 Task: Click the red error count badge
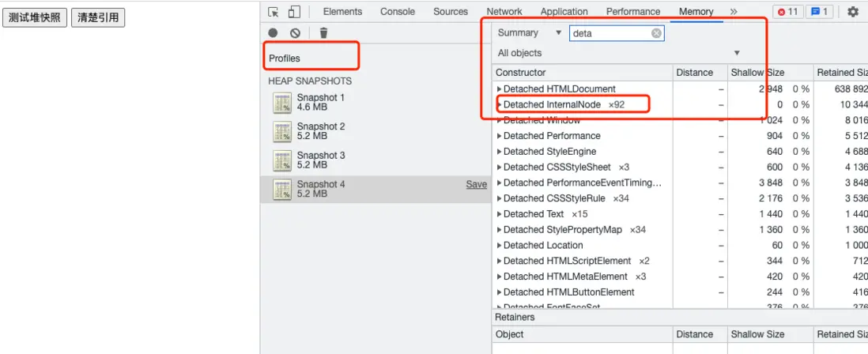[x=787, y=12]
